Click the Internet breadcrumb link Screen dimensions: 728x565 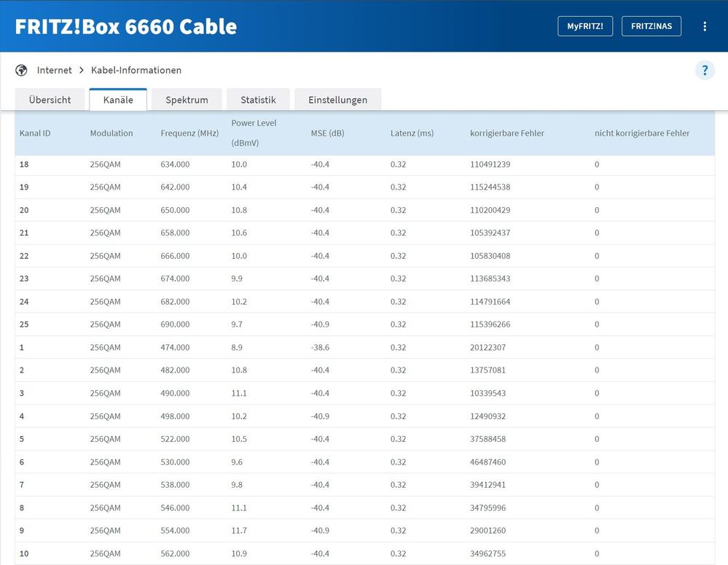(x=55, y=71)
